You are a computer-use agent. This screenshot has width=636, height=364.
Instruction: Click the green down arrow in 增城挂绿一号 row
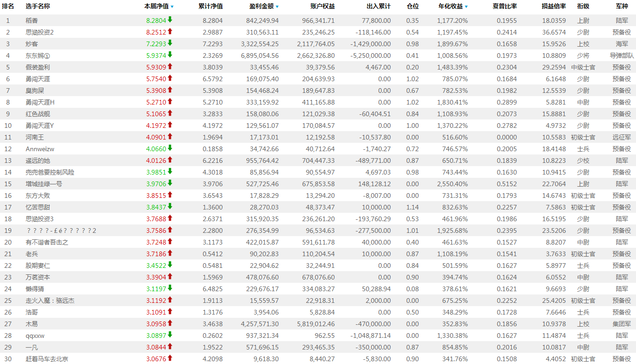tap(170, 183)
